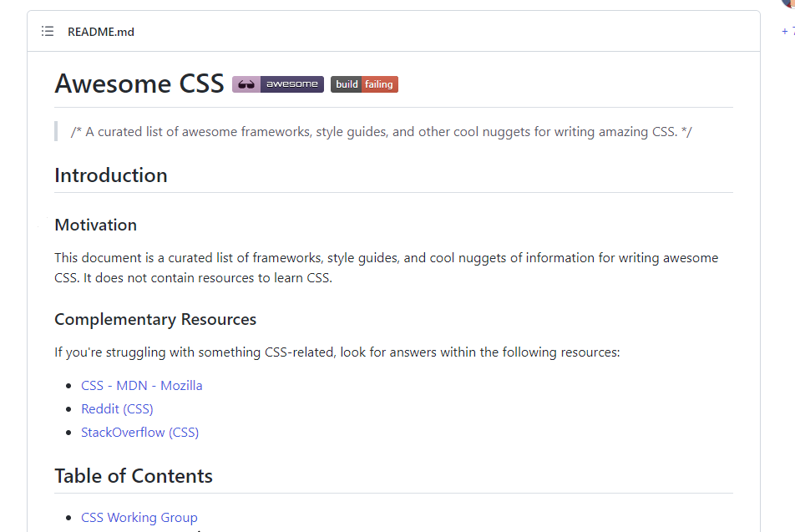
Task: Click the Awesome CSS heading
Action: click(x=139, y=84)
